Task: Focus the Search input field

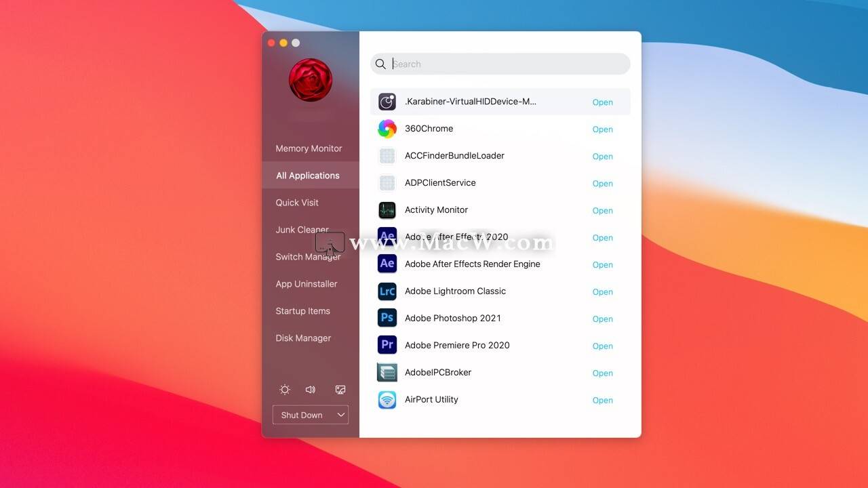Action: pyautogui.click(x=500, y=64)
